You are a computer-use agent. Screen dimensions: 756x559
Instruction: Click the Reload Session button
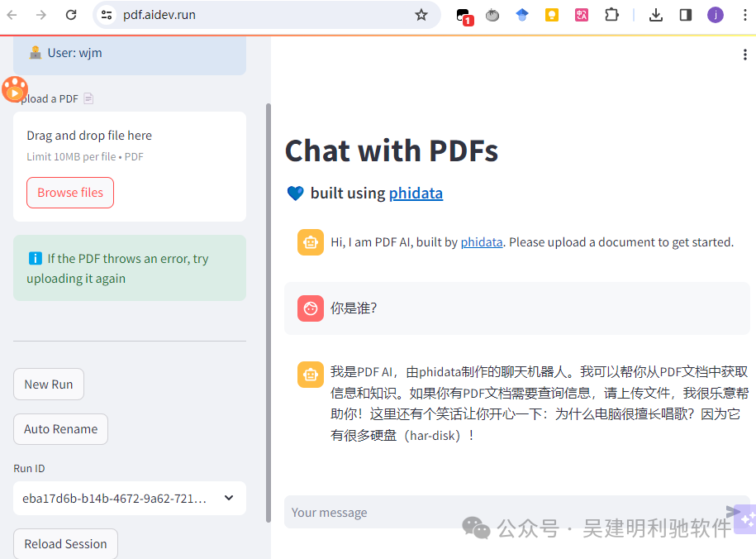coord(65,543)
